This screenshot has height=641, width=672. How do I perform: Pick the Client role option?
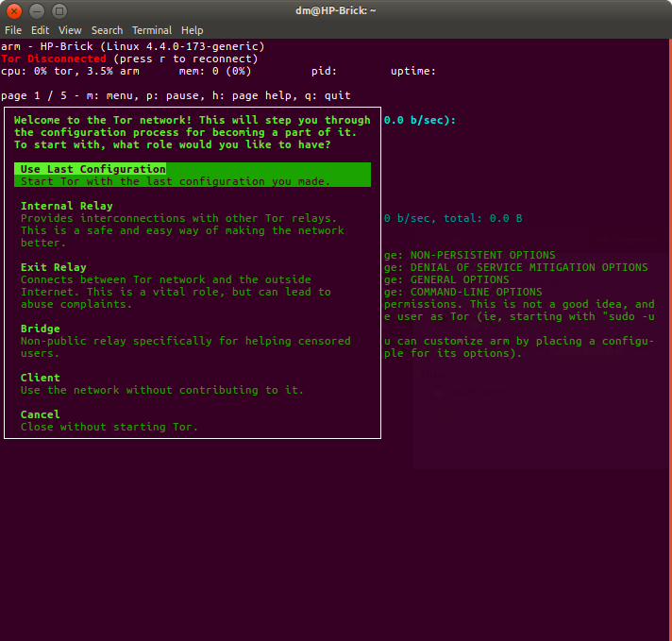(x=40, y=378)
